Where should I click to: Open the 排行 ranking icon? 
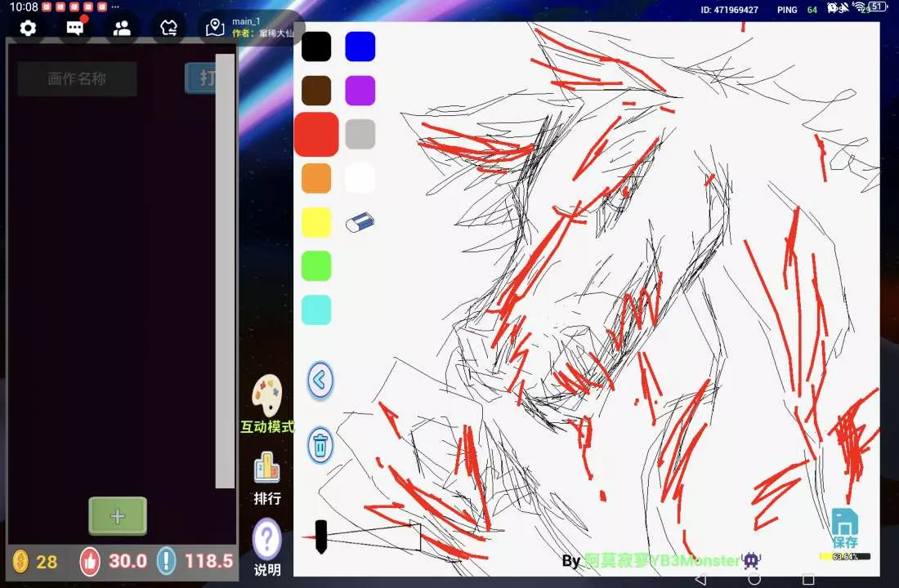(x=266, y=479)
